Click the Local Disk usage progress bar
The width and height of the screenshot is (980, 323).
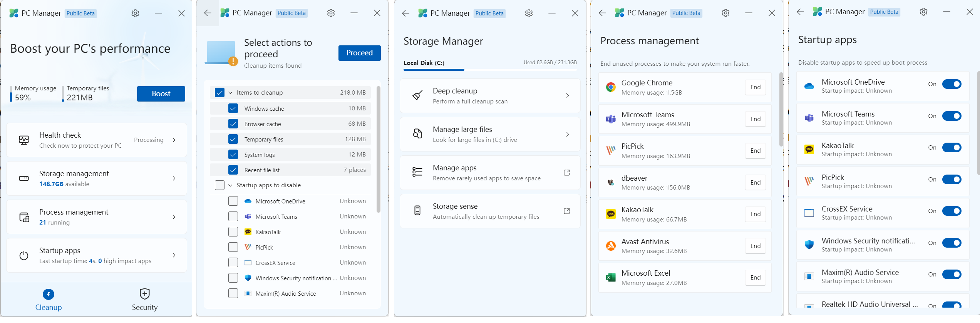[x=490, y=70]
